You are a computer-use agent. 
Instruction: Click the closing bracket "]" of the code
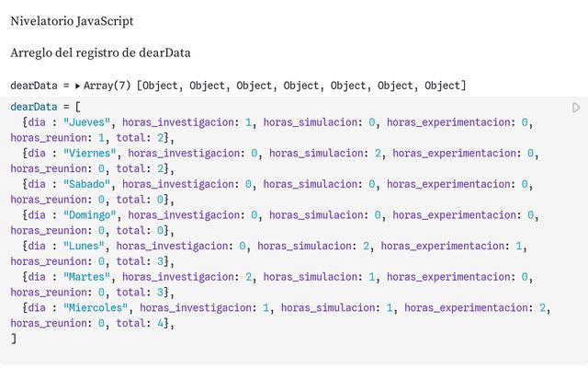[14, 339]
